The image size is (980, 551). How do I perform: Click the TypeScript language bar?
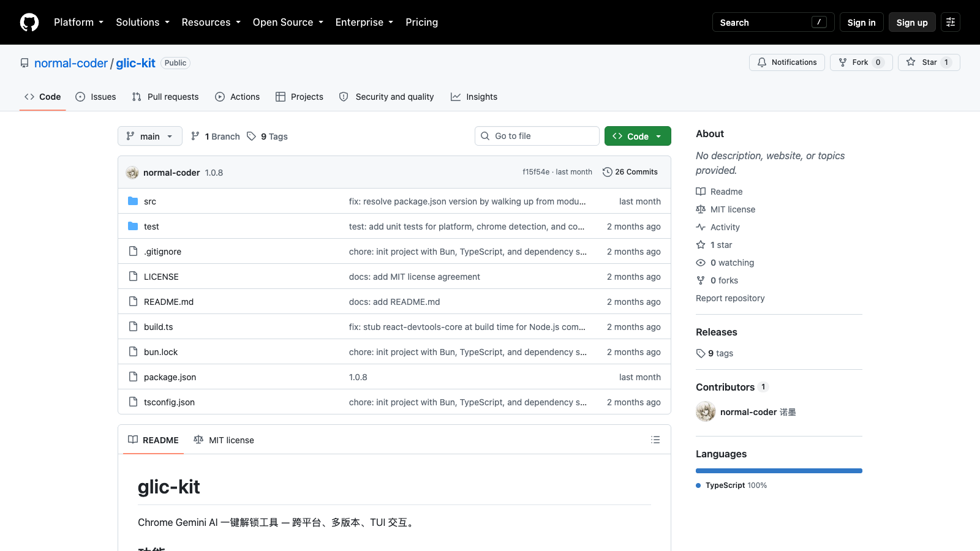pyautogui.click(x=779, y=471)
